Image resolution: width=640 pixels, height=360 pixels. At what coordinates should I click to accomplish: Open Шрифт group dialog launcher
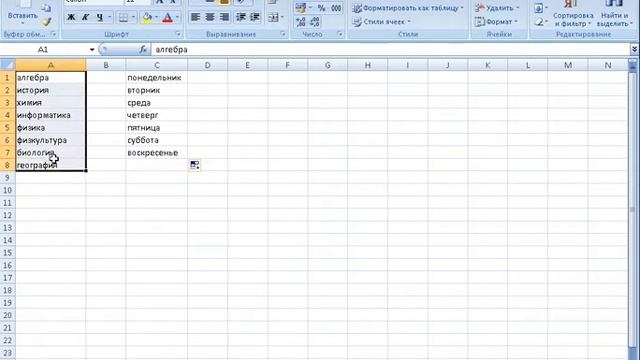(178, 34)
